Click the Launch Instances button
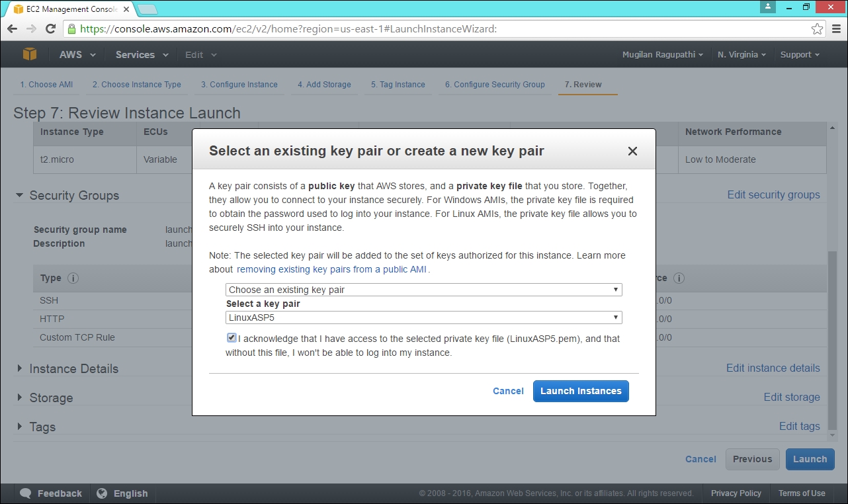The image size is (848, 504). click(x=581, y=391)
